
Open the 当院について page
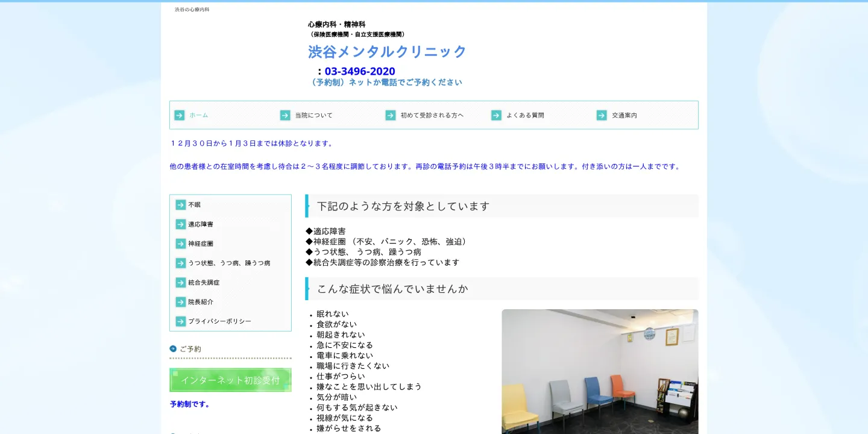(x=313, y=115)
